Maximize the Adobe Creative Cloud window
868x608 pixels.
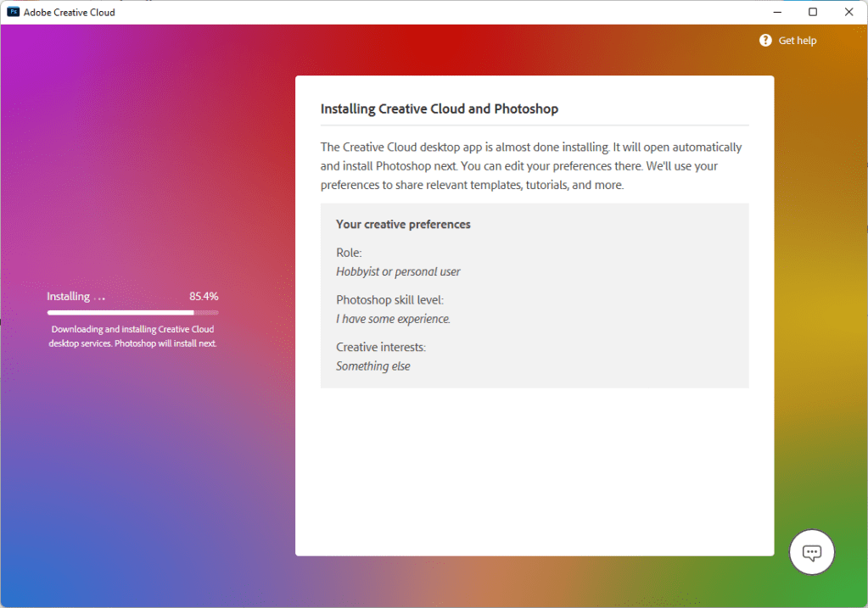pos(813,12)
